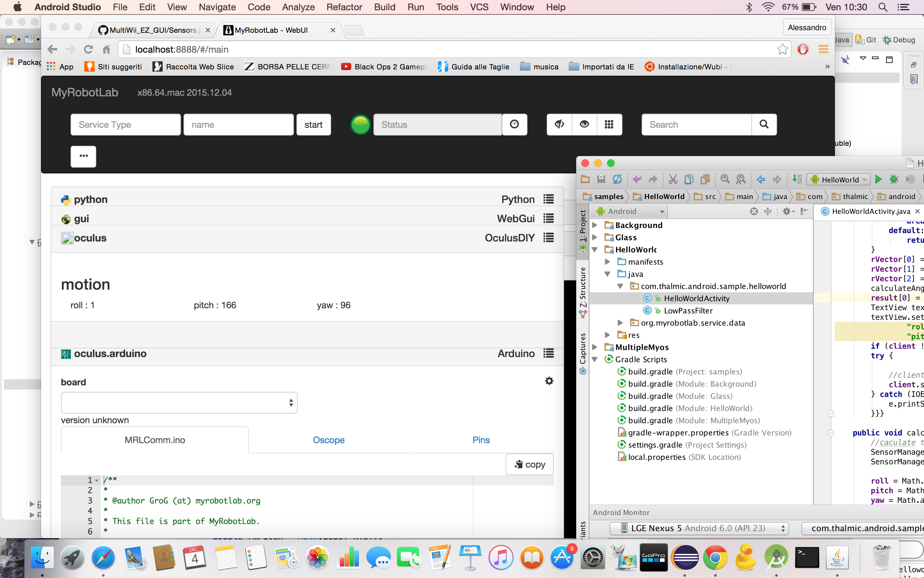
Task: Click the green status indicator light
Action: [360, 125]
